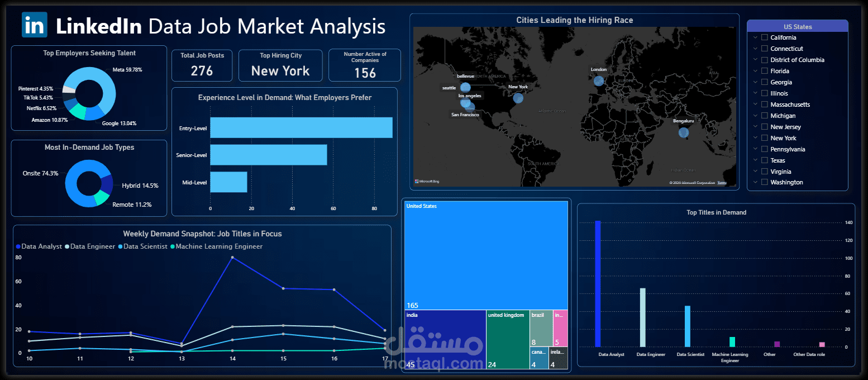This screenshot has height=380, width=868.
Task: Click the 'bellevue' map label
Action: [x=465, y=76]
